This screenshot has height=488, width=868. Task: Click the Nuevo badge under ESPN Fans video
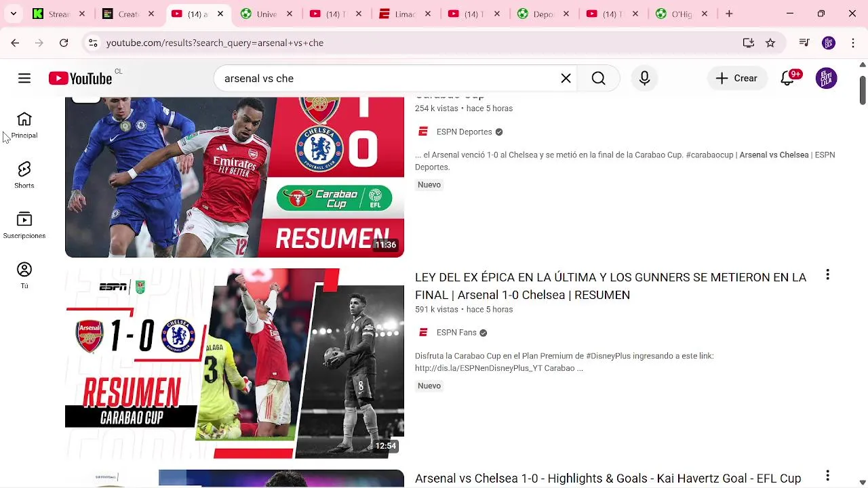(x=429, y=386)
